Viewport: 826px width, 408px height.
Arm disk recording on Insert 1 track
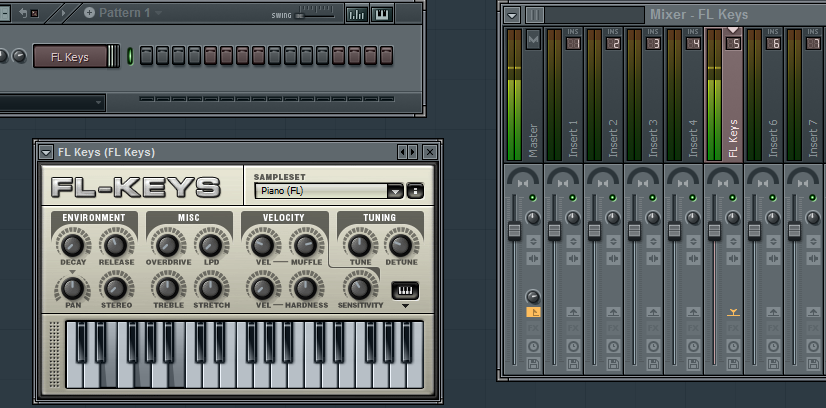point(573,363)
